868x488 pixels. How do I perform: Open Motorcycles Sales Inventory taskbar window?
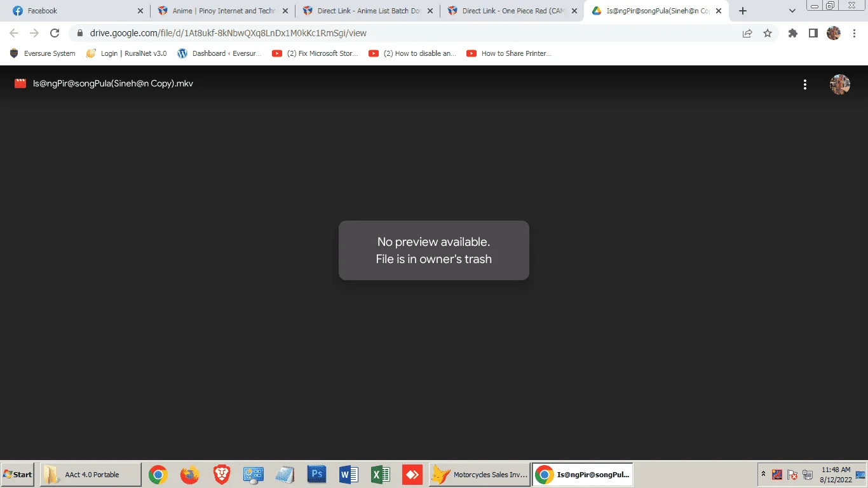click(x=480, y=475)
